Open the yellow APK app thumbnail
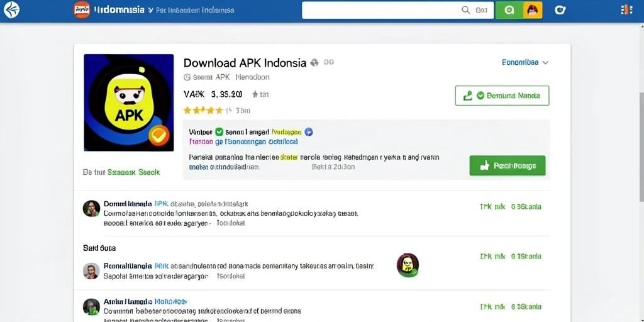This screenshot has height=322, width=644. 128,103
